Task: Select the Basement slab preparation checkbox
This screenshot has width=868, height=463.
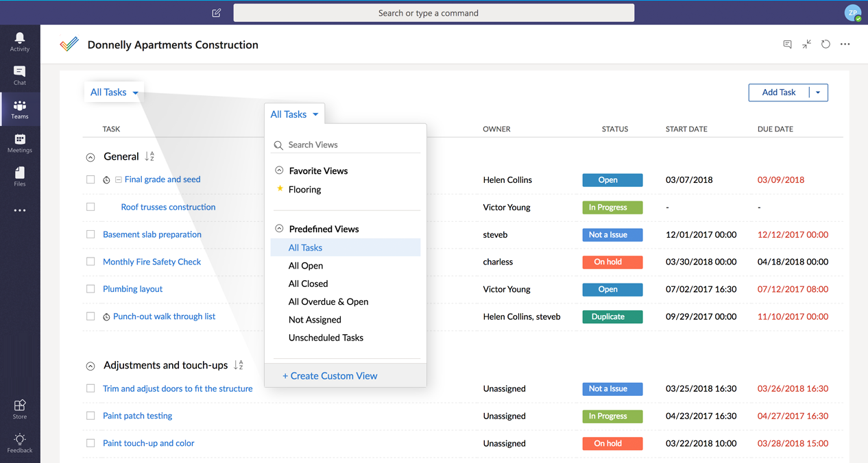Action: [91, 234]
